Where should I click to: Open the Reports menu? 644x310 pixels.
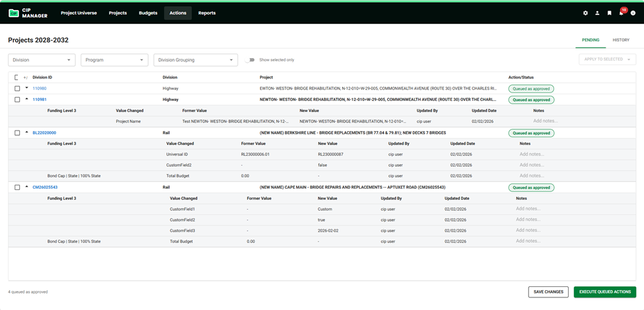click(207, 13)
